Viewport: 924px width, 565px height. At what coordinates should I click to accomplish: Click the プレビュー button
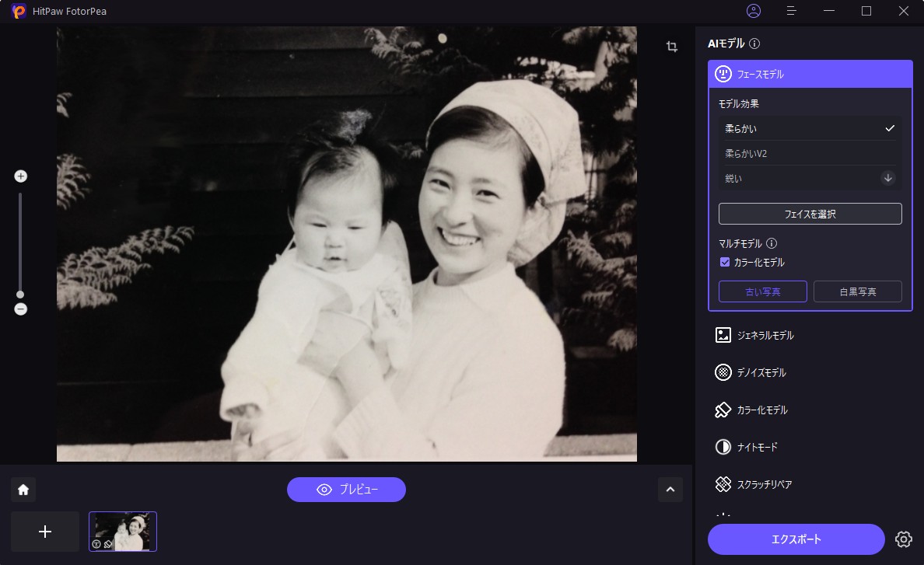click(x=346, y=490)
